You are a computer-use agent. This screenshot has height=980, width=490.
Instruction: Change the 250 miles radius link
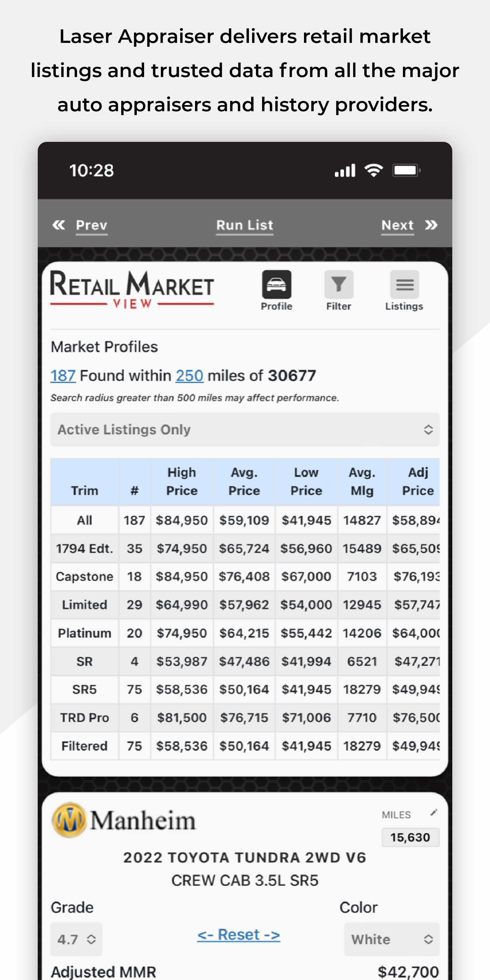pos(190,376)
